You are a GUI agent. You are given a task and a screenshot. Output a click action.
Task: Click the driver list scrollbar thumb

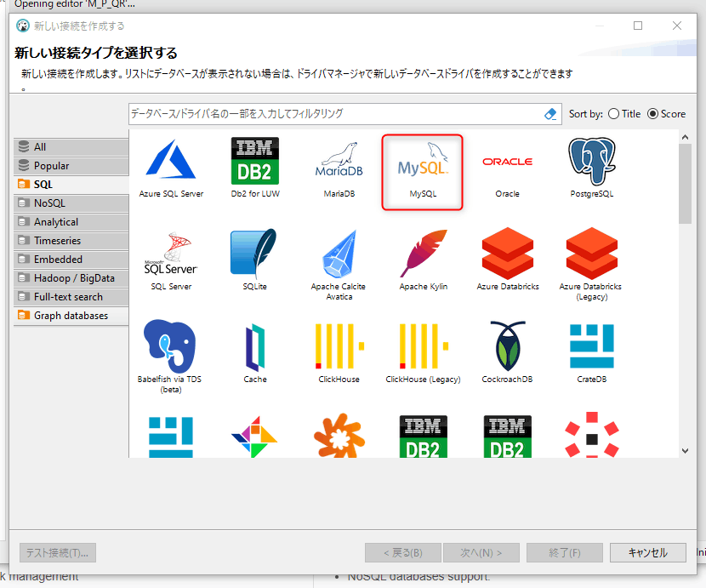pyautogui.click(x=685, y=184)
